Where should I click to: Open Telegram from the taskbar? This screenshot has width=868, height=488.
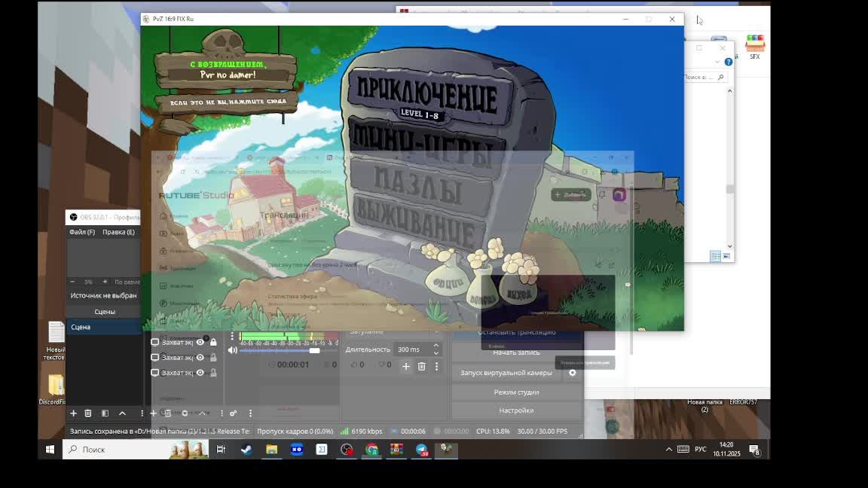click(422, 450)
